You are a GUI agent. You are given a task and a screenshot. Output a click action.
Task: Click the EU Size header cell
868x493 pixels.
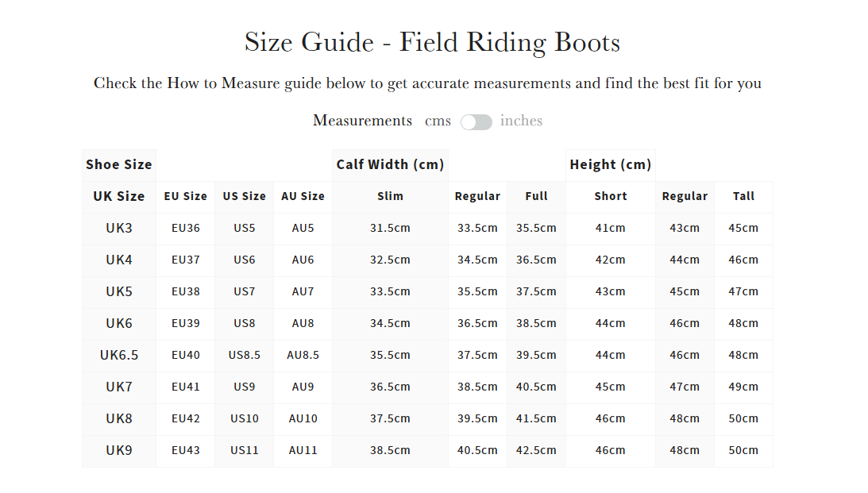tap(185, 196)
